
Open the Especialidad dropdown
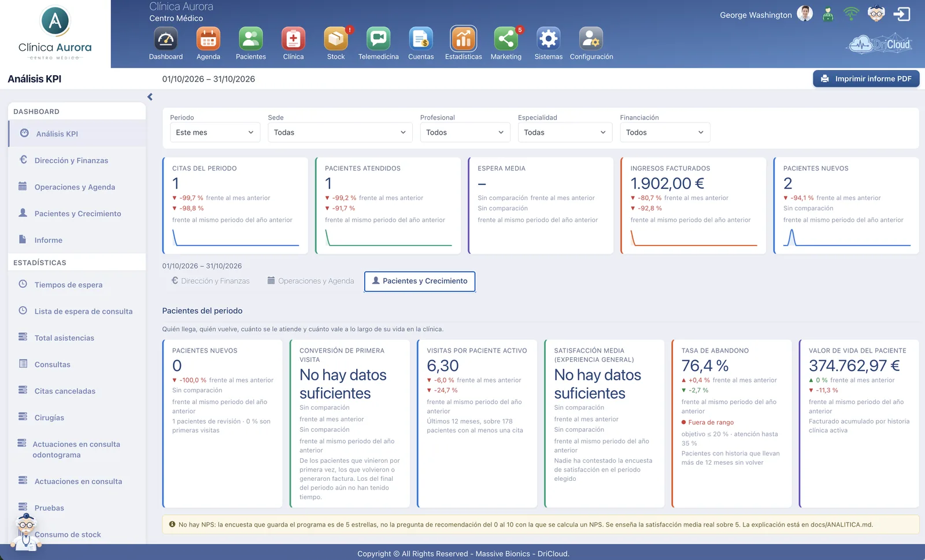[565, 132]
